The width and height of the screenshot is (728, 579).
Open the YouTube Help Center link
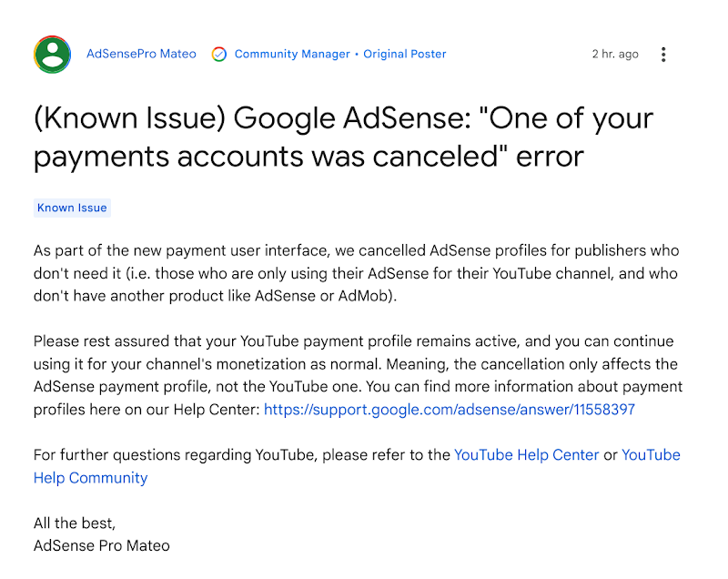(526, 455)
